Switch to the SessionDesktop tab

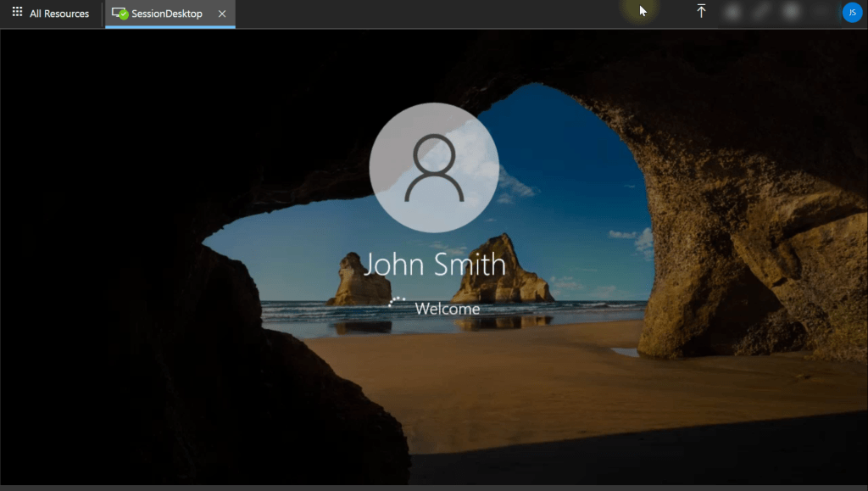pos(166,14)
